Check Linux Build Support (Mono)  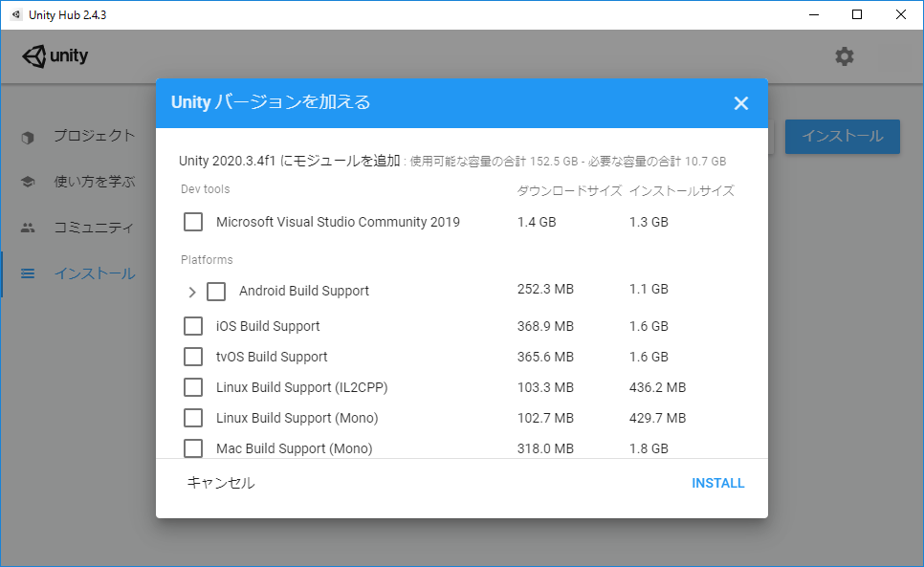coord(193,418)
